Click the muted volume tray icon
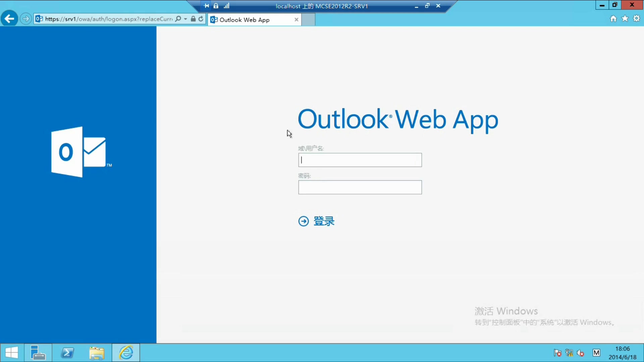Viewport: 644px width, 362px height. (581, 353)
